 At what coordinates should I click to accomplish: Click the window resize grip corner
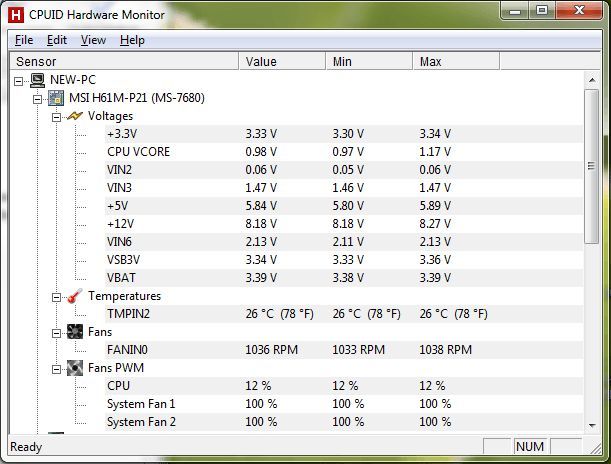click(x=595, y=448)
